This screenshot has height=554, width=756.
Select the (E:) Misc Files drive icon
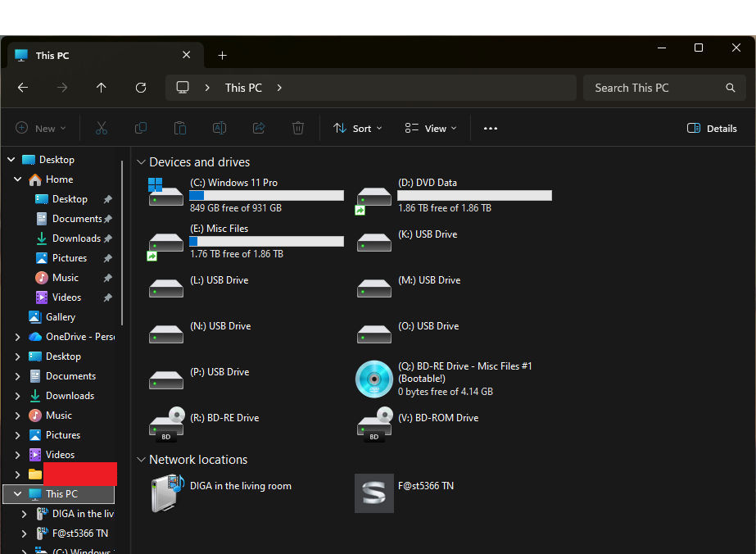coord(165,245)
